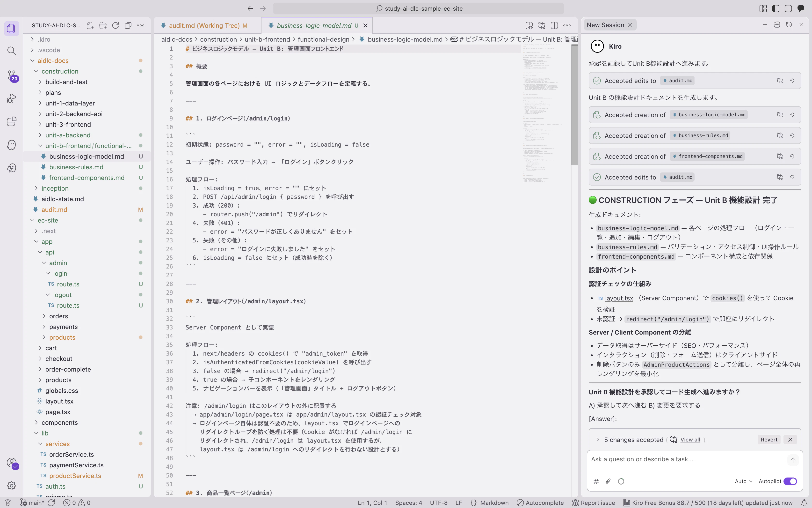Image resolution: width=812 pixels, height=508 pixels.
Task: Toggle the bottom panel visibility
Action: pos(788,8)
